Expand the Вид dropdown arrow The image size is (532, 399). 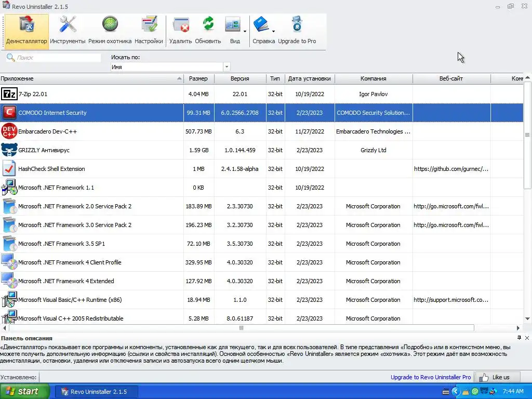click(245, 32)
